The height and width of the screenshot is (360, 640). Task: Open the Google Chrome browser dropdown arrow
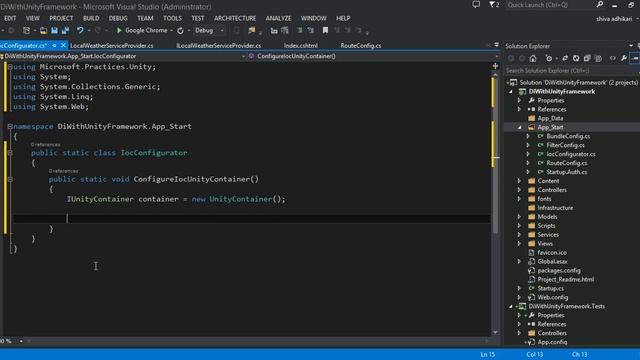tap(171, 31)
